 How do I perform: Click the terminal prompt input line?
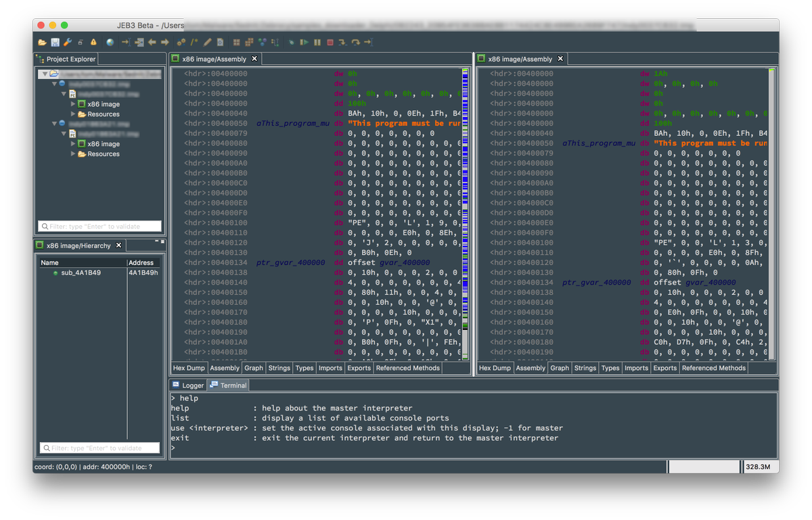[472, 448]
